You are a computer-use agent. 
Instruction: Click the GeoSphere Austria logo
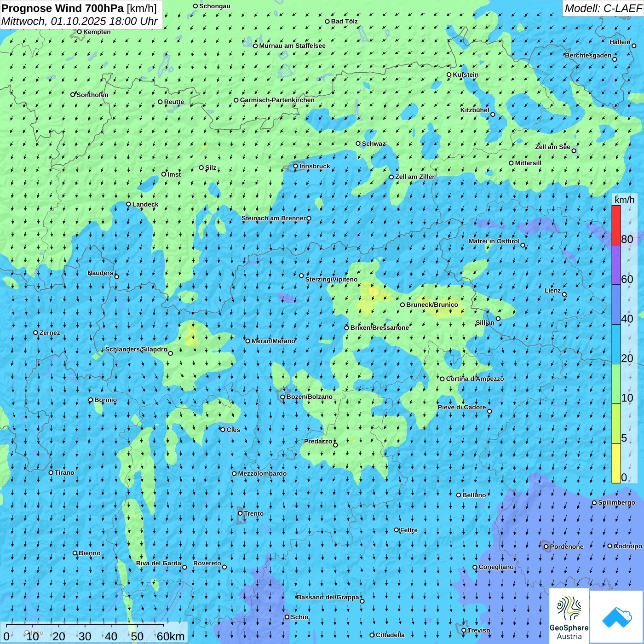tap(569, 616)
